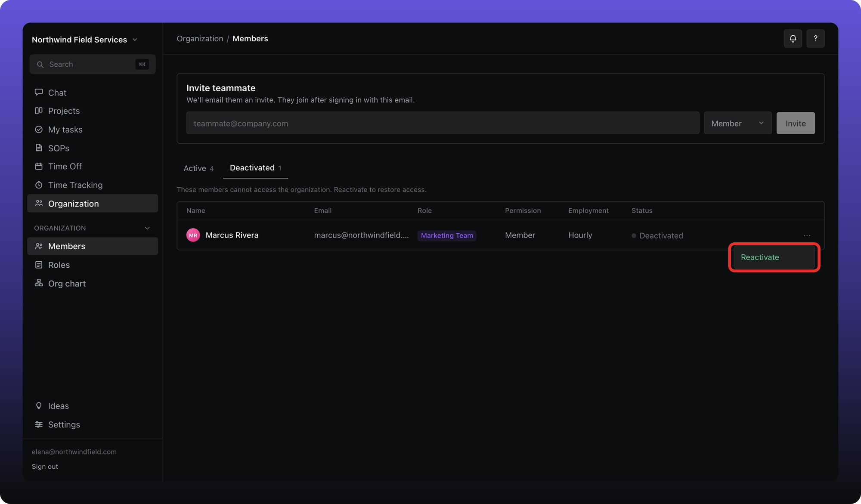The width and height of the screenshot is (861, 504).
Task: Open the Member role dropdown for invite
Action: [737, 124]
